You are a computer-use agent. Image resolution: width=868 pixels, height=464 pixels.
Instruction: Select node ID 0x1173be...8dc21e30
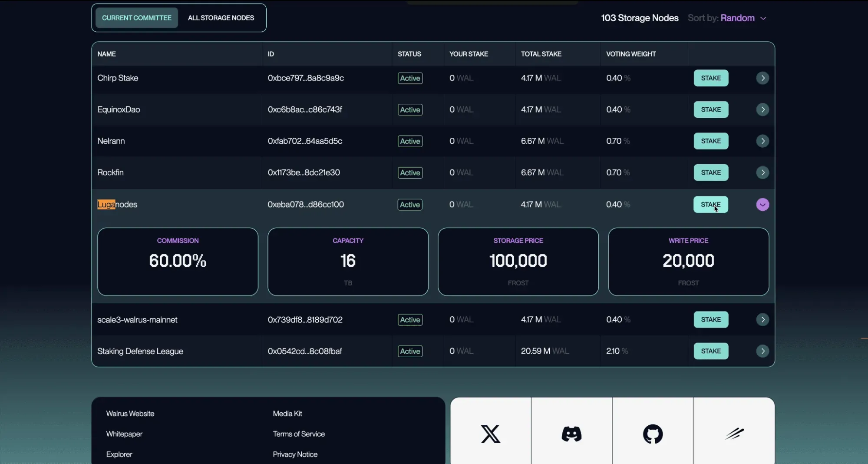(304, 172)
